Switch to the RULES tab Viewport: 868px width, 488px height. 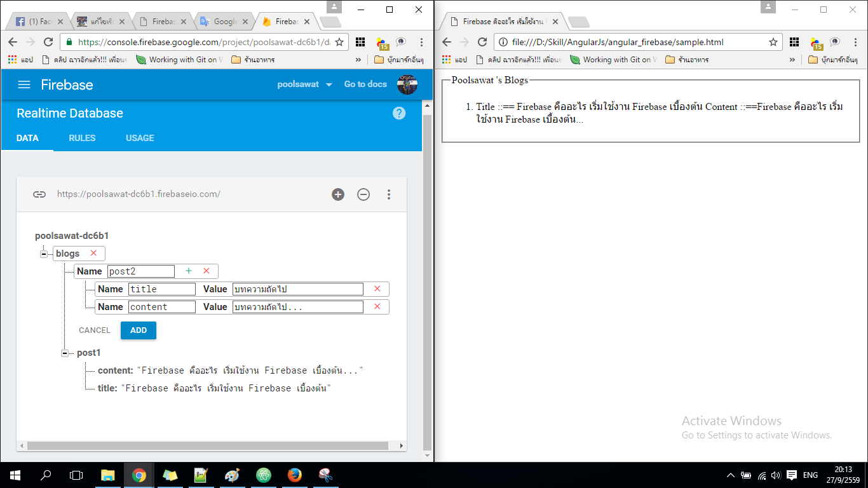[x=82, y=138]
